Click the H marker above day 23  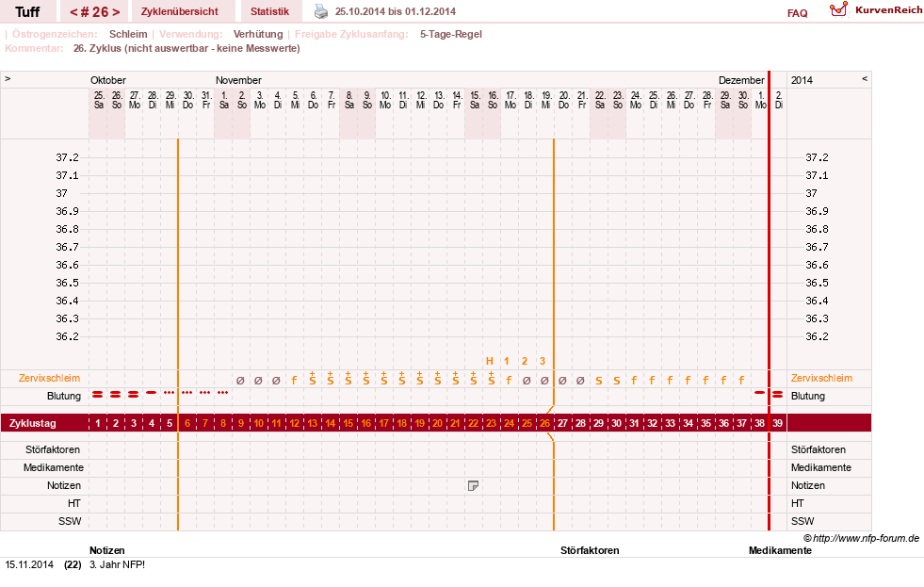click(x=489, y=361)
